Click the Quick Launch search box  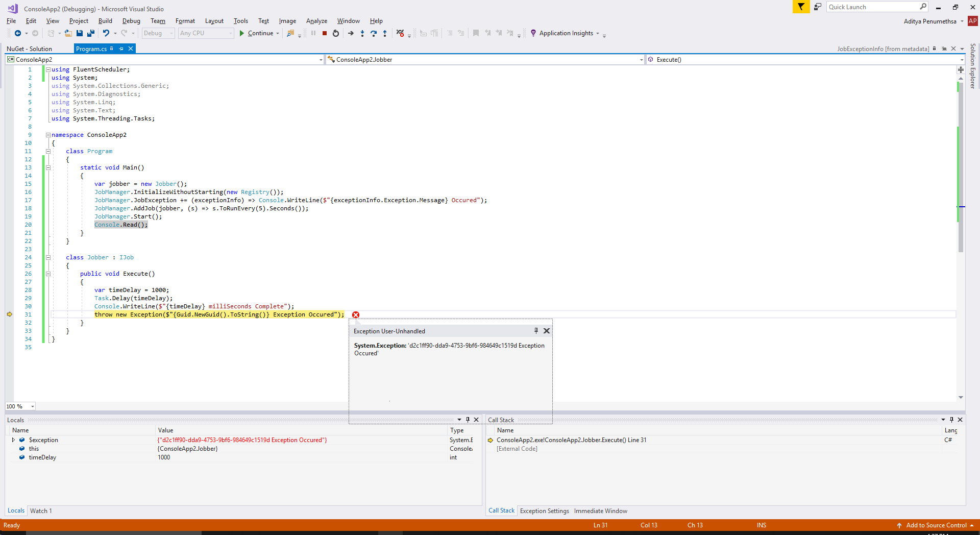(876, 7)
